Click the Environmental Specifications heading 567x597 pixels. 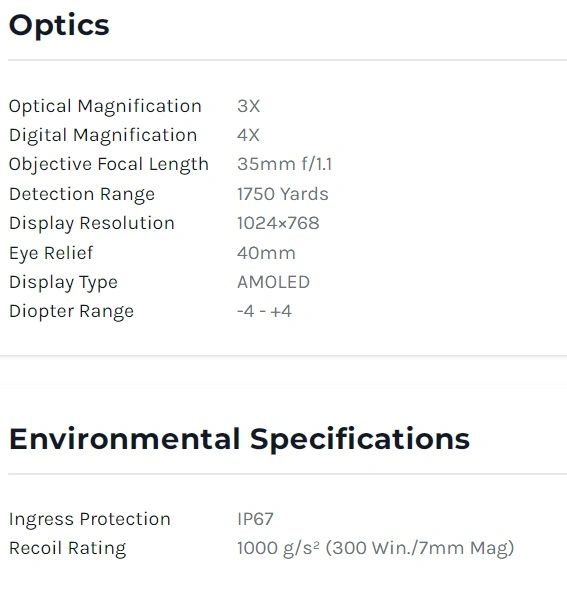(240, 440)
